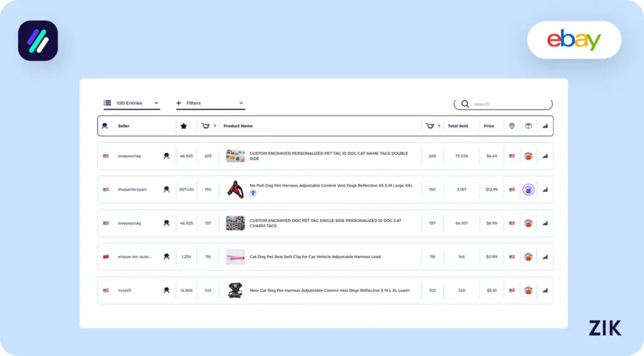
Task: Click total sold value 64,107
Action: point(462,223)
